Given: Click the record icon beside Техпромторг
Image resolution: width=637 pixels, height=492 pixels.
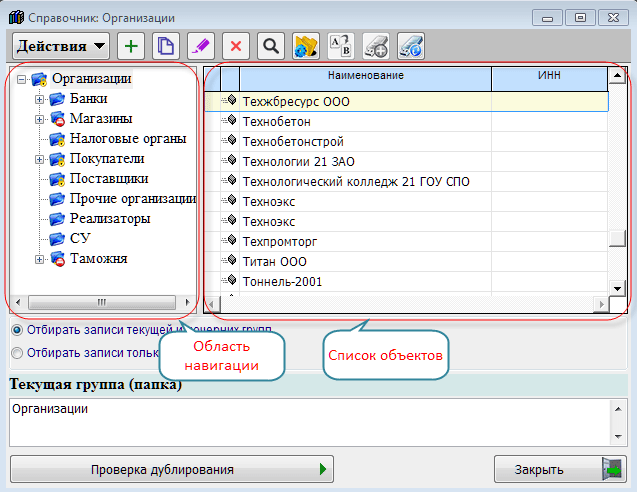Looking at the screenshot, I should (230, 240).
